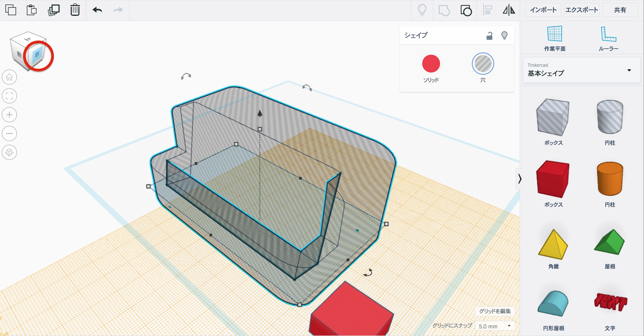Click the Undo arrow
Image resolution: width=644 pixels, height=336 pixels.
(97, 10)
